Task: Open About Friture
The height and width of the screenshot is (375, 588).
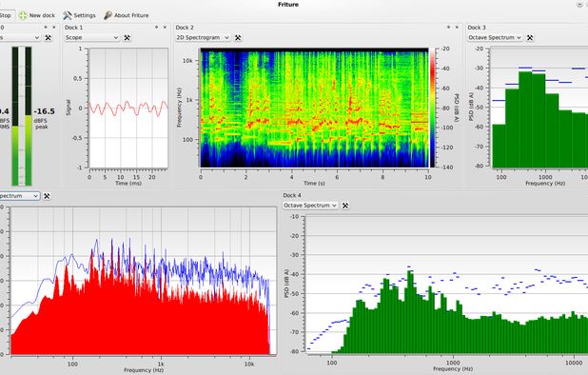Action: [x=126, y=15]
